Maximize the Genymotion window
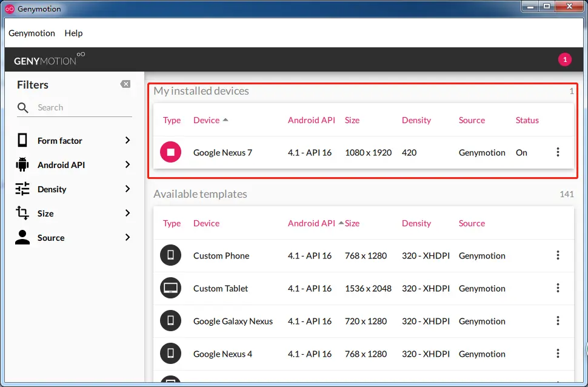588x387 pixels. point(547,7)
